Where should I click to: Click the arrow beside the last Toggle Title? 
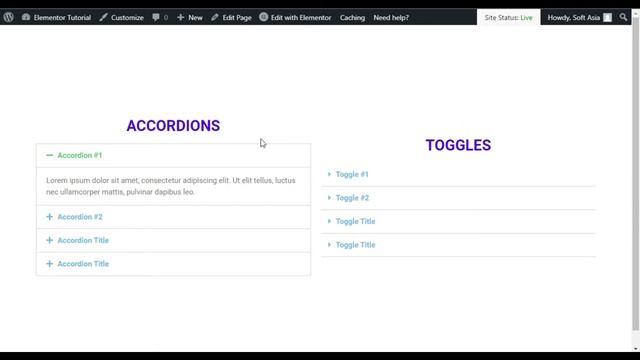(x=329, y=245)
